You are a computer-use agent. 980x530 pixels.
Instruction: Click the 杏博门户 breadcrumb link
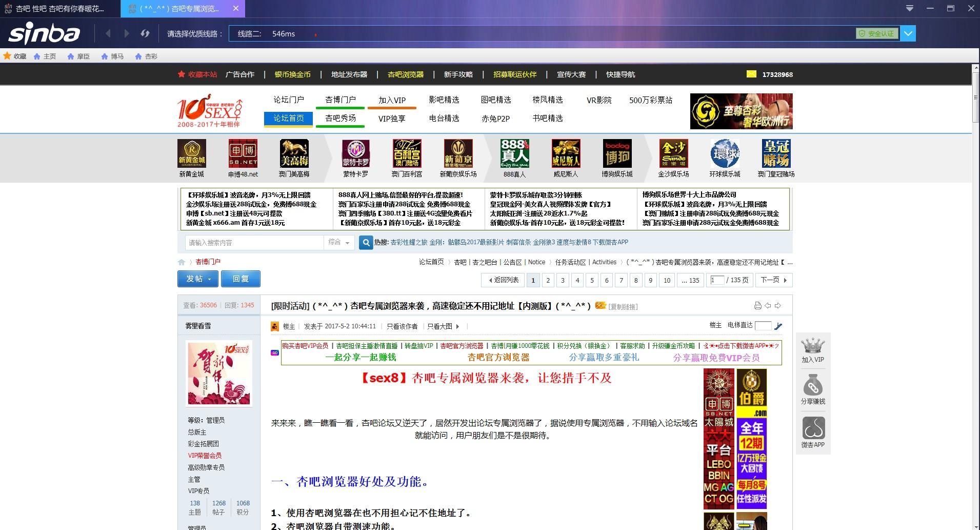208,262
